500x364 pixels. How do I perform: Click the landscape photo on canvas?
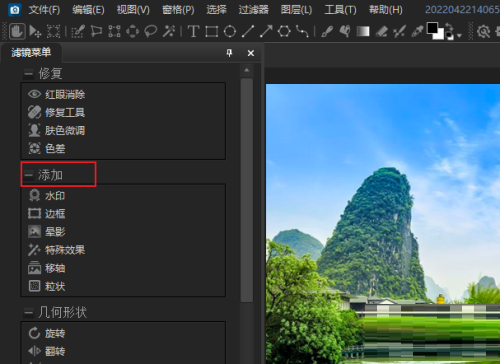coord(383,223)
